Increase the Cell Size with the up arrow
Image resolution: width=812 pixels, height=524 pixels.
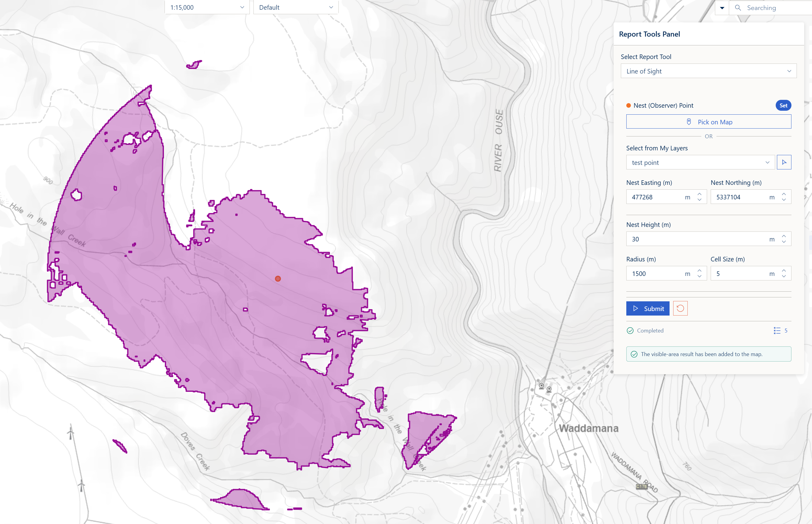click(x=784, y=270)
